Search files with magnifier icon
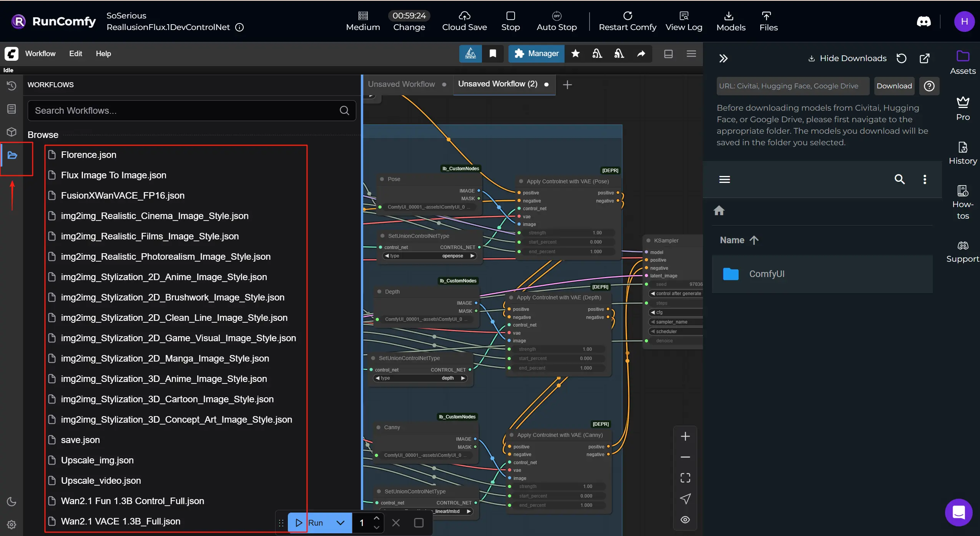Image resolution: width=980 pixels, height=536 pixels. point(899,179)
